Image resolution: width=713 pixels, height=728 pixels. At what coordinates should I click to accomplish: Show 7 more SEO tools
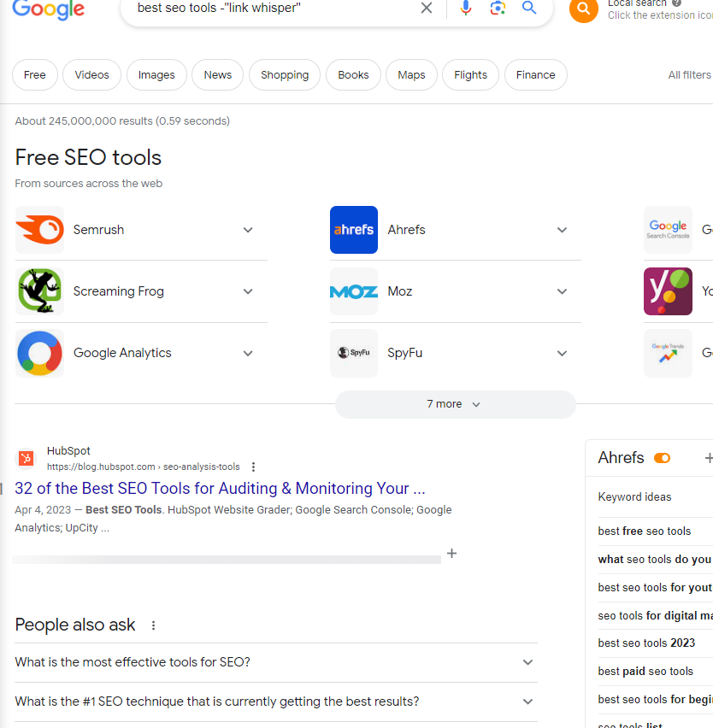[455, 404]
